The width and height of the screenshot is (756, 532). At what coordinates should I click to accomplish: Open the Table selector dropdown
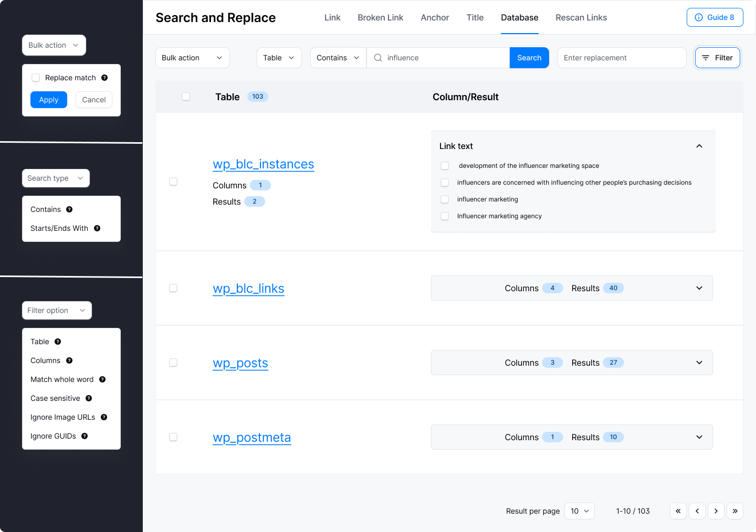(x=279, y=58)
